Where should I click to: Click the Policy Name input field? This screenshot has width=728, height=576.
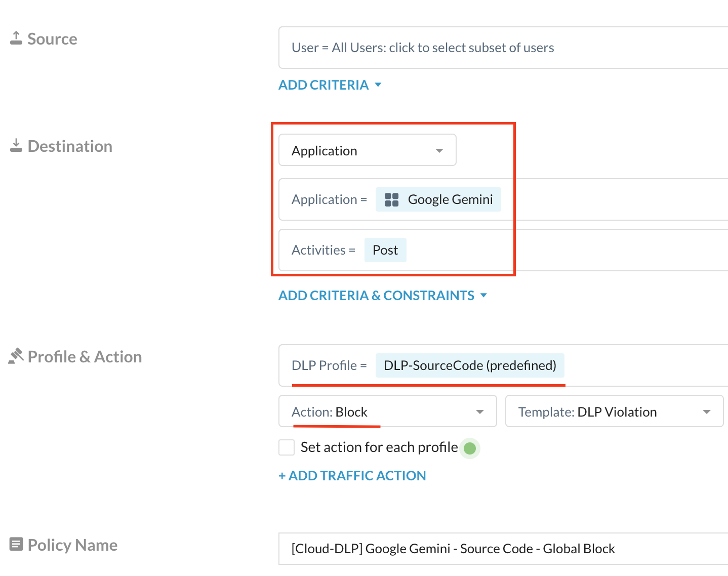tap(503, 549)
